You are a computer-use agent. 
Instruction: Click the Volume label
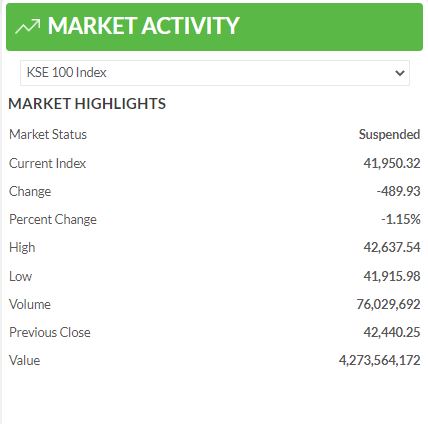(x=30, y=304)
